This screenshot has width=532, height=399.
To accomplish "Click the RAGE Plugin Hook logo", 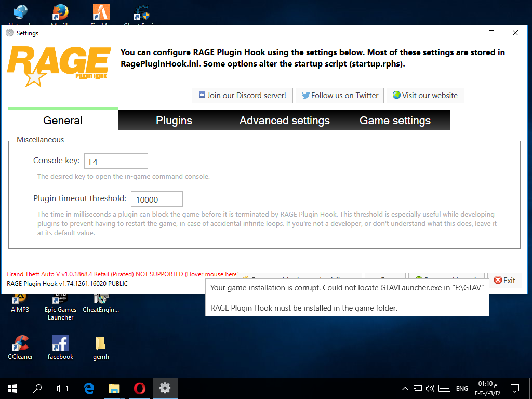I will 59,66.
